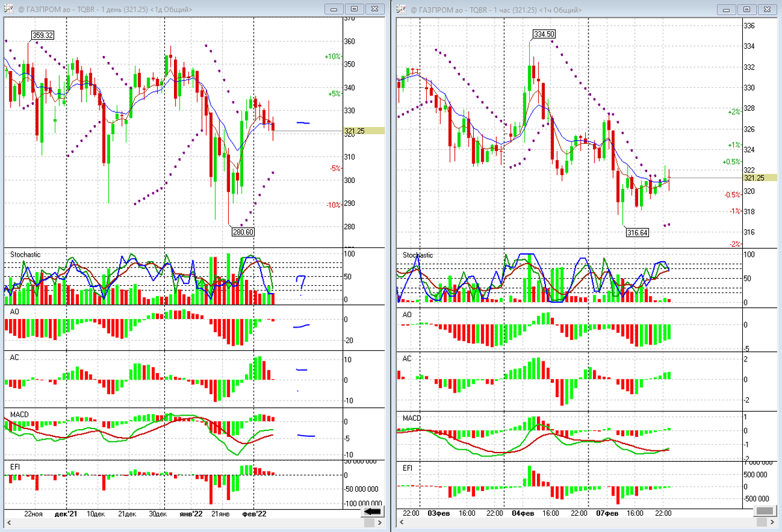782x532 pixels.
Task: Maximize the daily (1 день) chart window
Action: point(355,9)
